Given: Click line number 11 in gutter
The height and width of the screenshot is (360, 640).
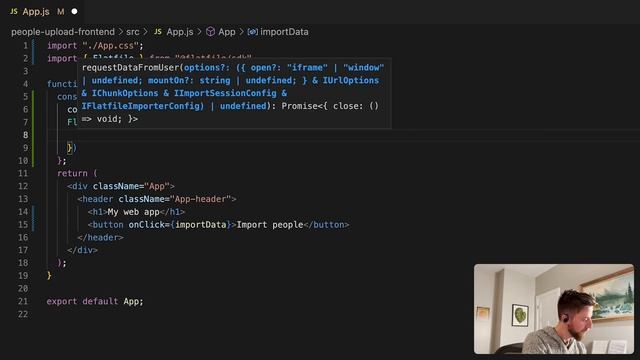Looking at the screenshot, I should coord(23,173).
